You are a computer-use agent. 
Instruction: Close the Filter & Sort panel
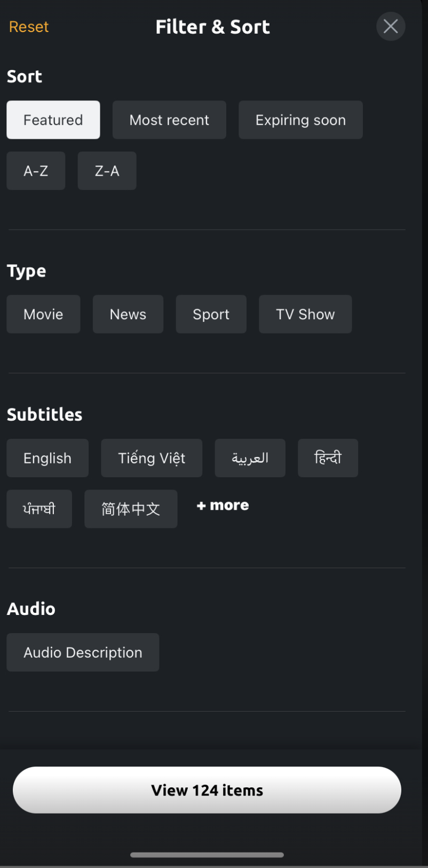click(391, 26)
